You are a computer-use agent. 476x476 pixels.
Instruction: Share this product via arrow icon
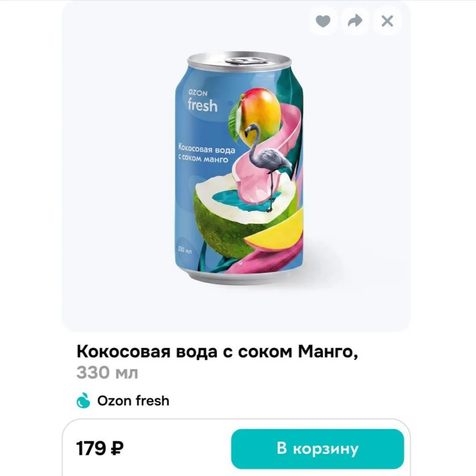[x=355, y=21]
